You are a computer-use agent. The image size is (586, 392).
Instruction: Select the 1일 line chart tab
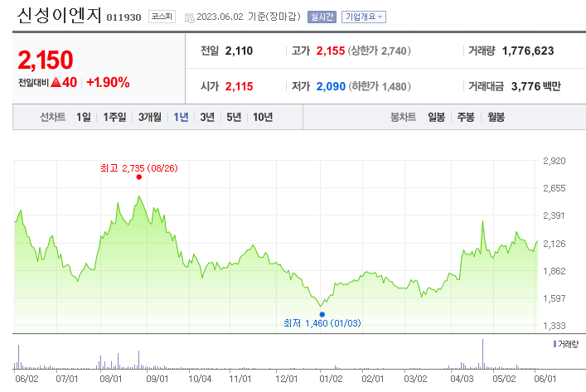click(84, 117)
